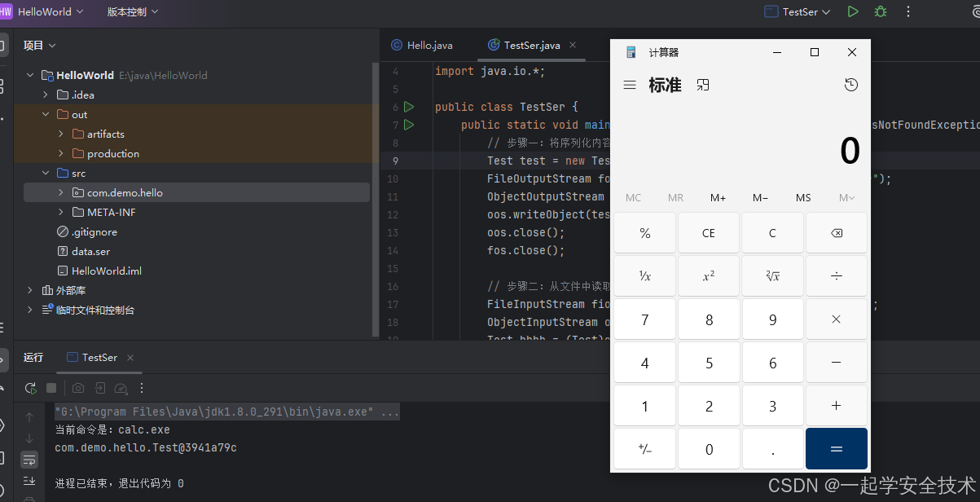Click Calculator C clear button
This screenshot has width=980, height=502.
773,233
